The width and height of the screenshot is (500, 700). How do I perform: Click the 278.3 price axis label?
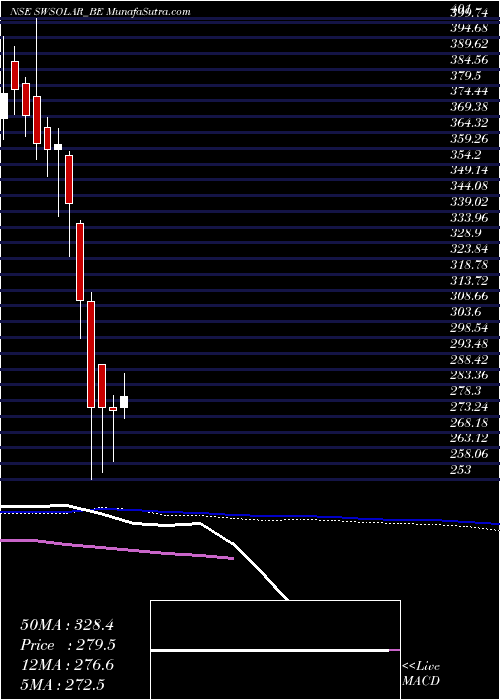(x=466, y=391)
